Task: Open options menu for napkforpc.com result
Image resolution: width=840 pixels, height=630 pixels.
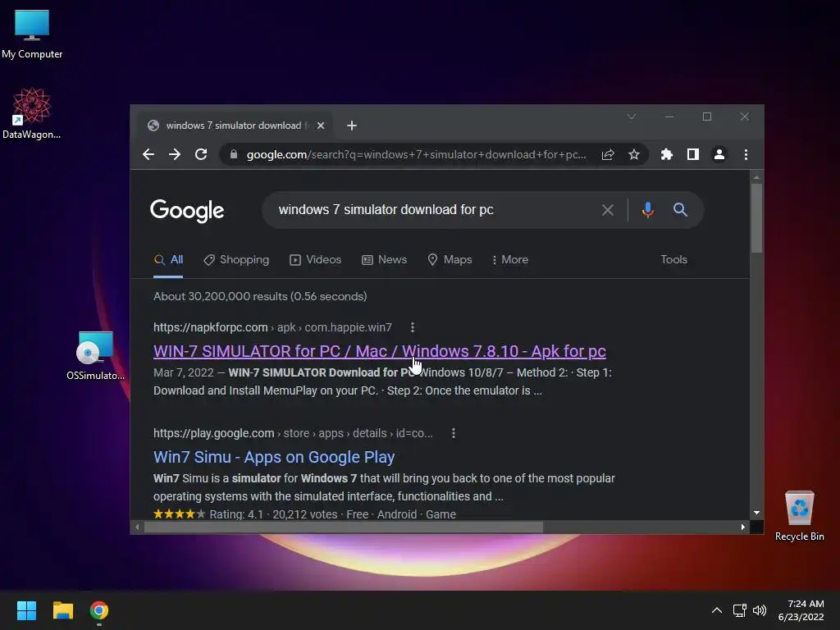Action: (412, 327)
